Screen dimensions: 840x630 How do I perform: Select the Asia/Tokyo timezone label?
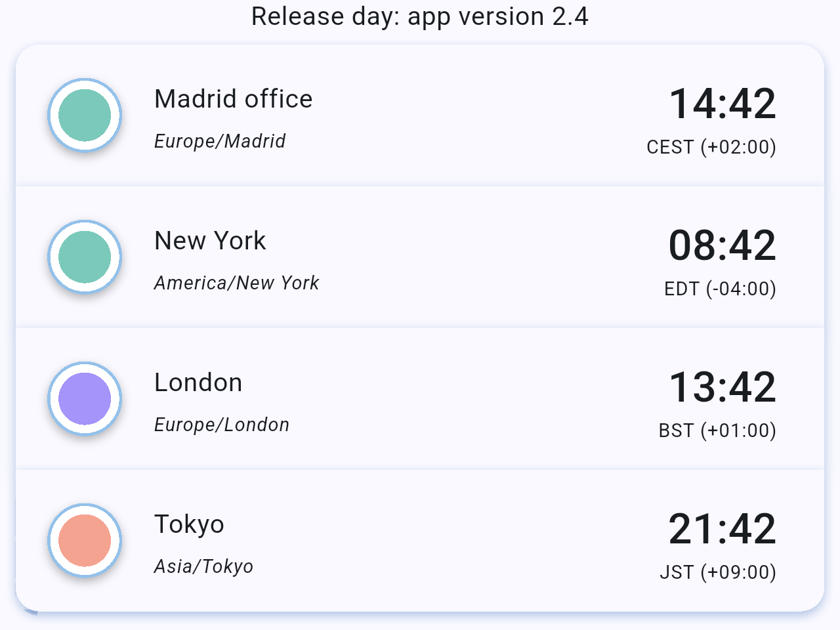tap(203, 566)
